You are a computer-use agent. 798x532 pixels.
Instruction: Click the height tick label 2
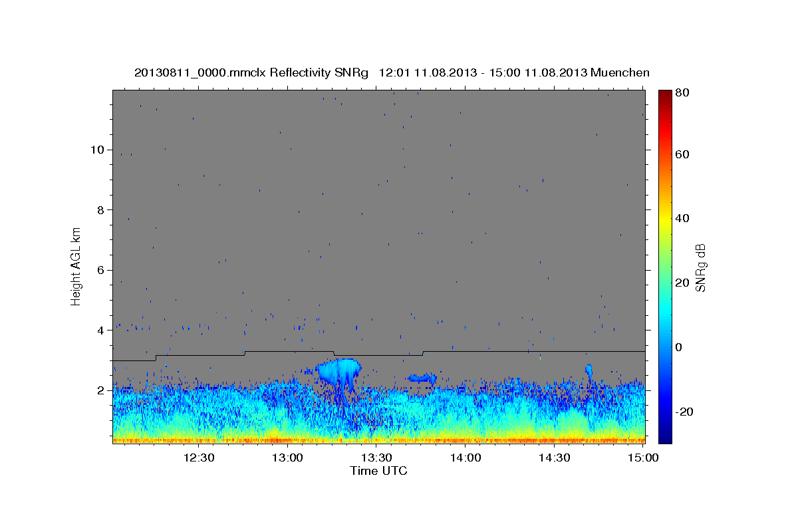point(100,390)
